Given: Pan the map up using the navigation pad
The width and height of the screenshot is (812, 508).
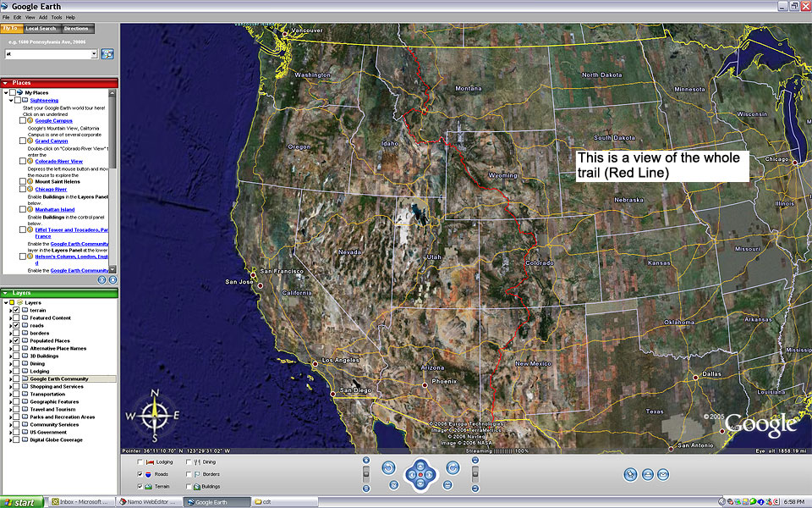Looking at the screenshot, I should coord(420,466).
